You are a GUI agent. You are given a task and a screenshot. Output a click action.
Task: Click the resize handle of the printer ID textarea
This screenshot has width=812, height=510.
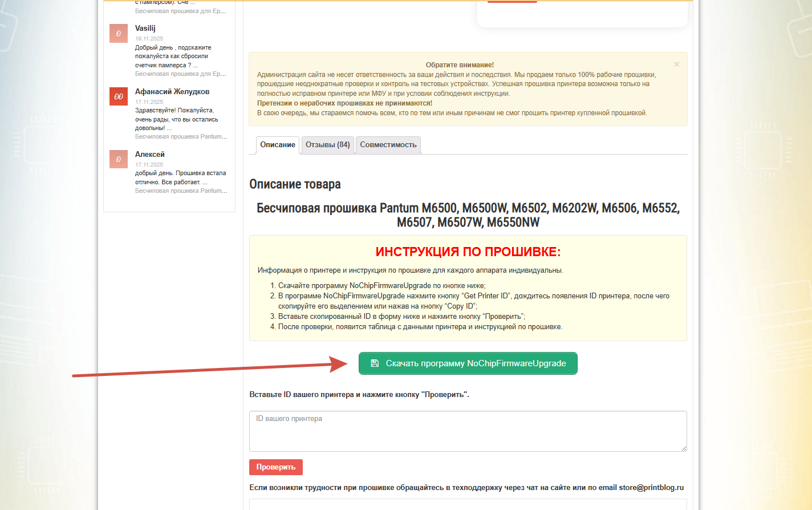[x=683, y=448]
